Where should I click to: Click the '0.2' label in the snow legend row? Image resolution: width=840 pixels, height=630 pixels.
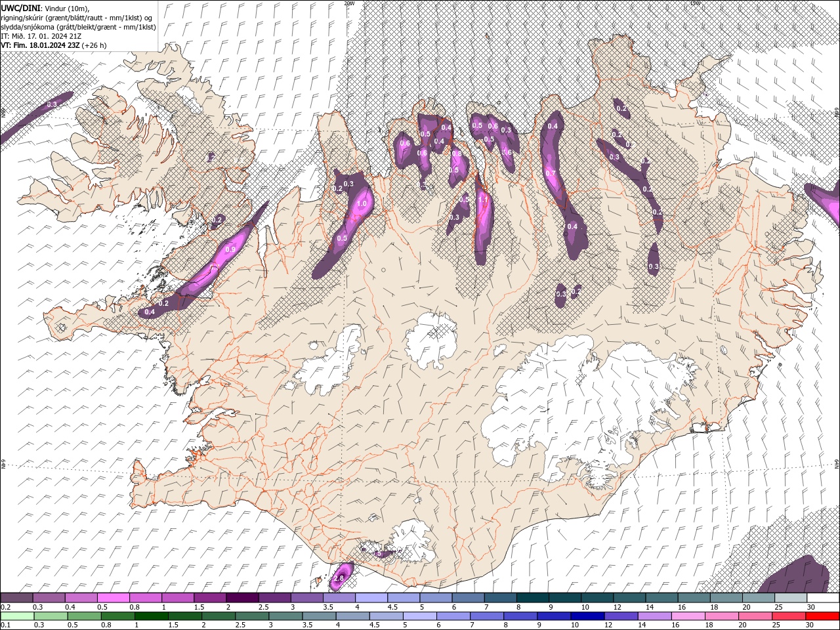tap(7, 607)
